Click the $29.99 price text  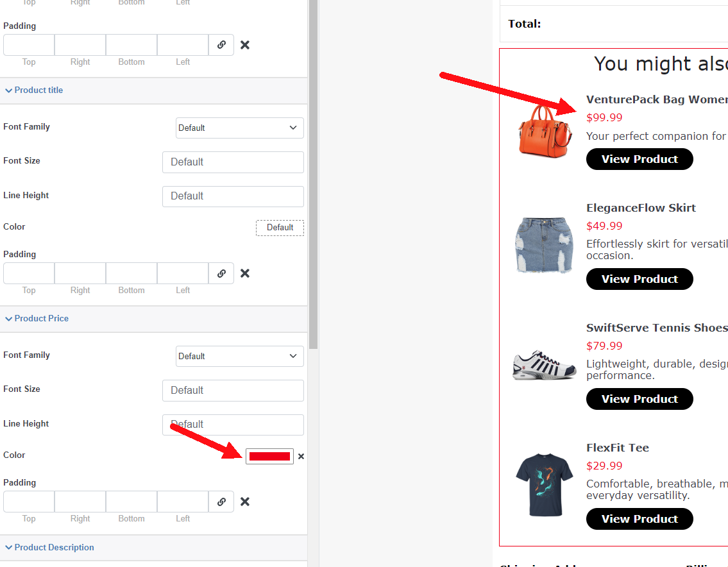604,466
